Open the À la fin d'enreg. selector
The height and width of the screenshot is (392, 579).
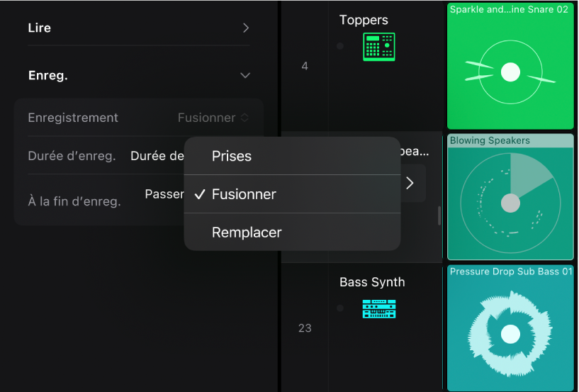click(x=164, y=194)
